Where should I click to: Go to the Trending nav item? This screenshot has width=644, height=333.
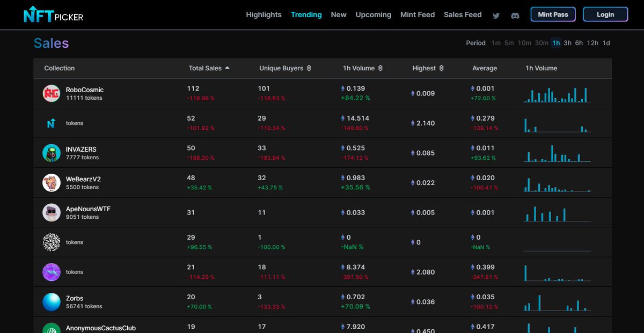tap(306, 14)
